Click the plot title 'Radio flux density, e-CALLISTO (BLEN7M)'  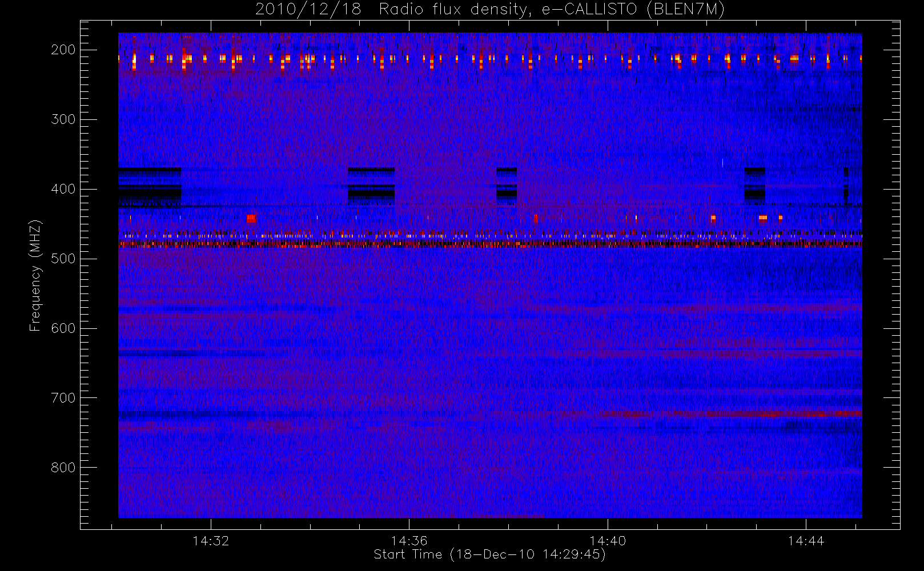552,10
